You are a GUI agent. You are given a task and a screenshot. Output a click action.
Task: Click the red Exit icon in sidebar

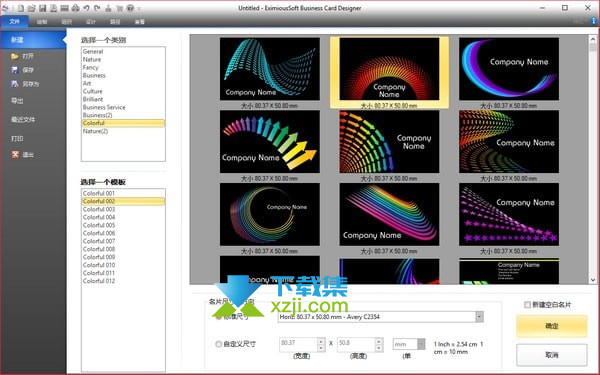tap(15, 154)
